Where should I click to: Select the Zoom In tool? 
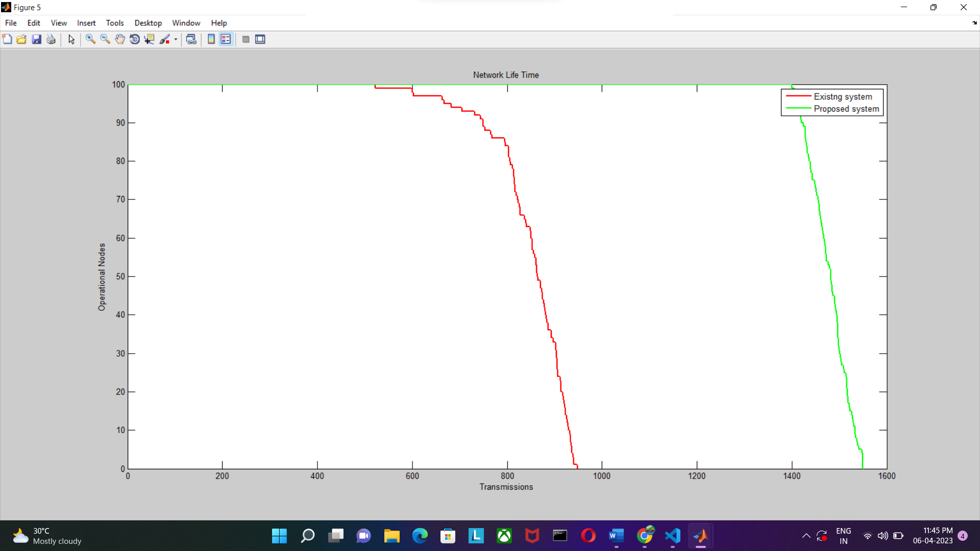[x=90, y=39]
